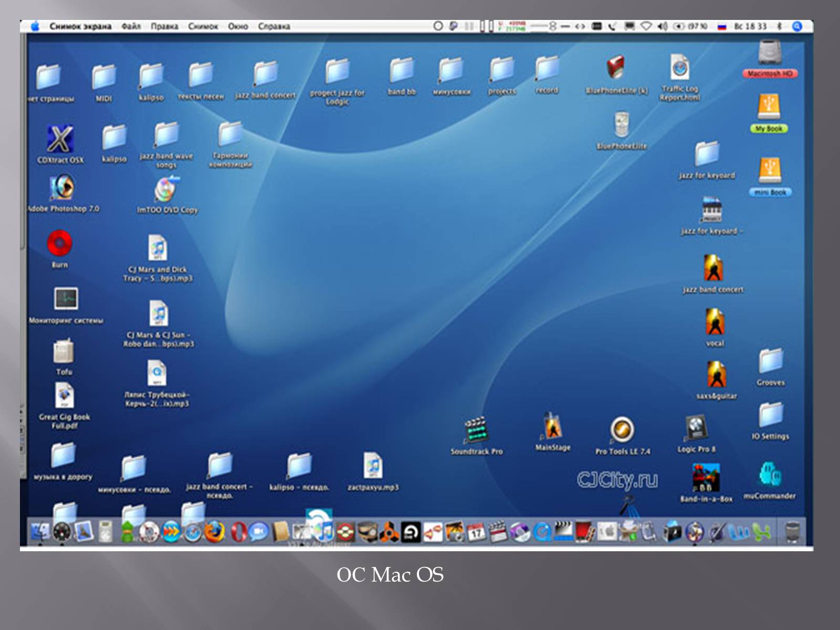The width and height of the screenshot is (840, 630).
Task: Open Finder from the Dock
Action: (40, 532)
